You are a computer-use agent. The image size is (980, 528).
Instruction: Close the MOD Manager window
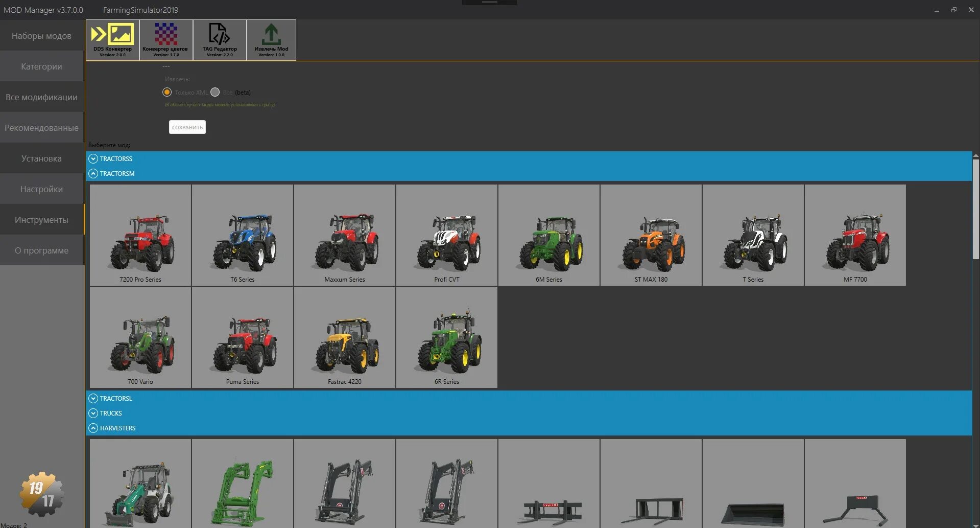coord(971,10)
